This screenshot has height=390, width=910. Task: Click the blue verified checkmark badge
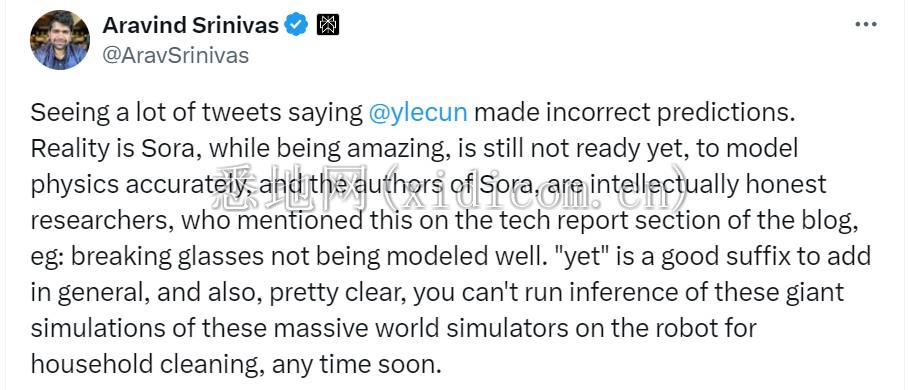tap(298, 25)
